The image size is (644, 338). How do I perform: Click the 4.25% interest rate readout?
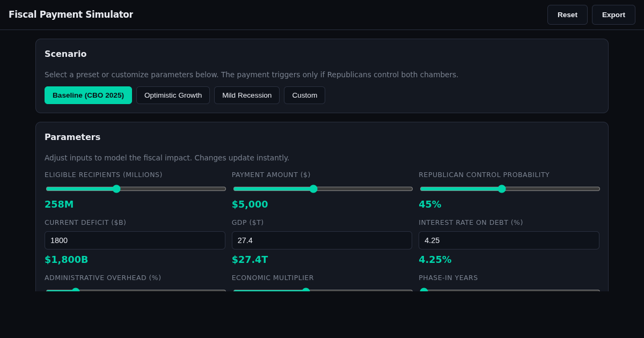point(435,260)
